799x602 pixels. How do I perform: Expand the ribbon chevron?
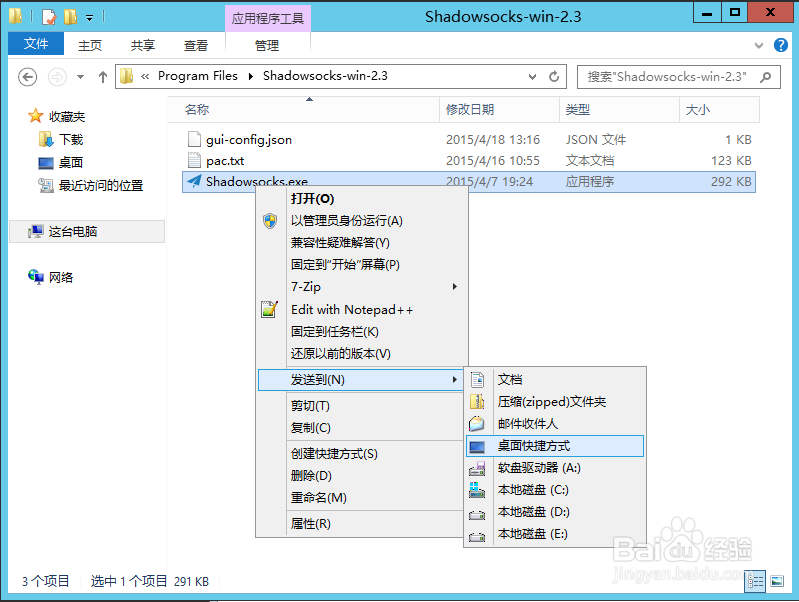(759, 45)
